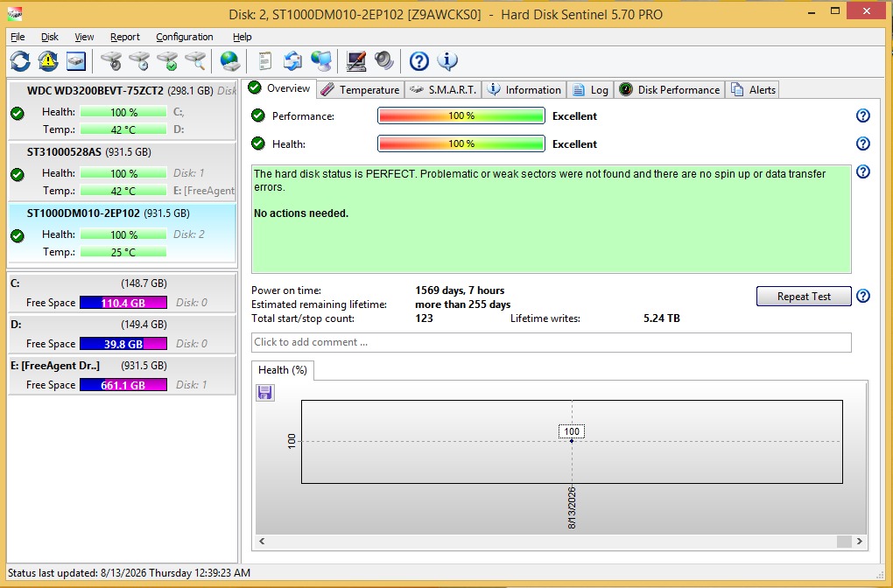Click the globe with disk toolbar icon
The height and width of the screenshot is (588, 893).
[x=229, y=60]
